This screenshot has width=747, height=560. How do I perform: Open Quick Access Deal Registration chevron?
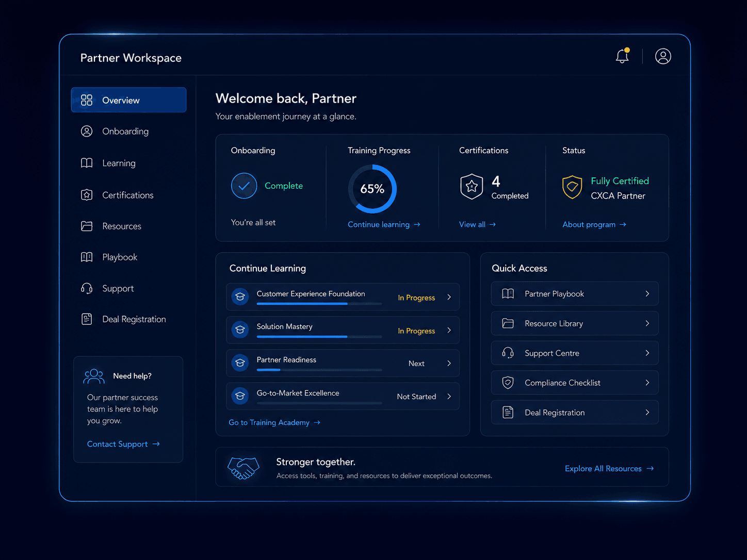tap(647, 412)
